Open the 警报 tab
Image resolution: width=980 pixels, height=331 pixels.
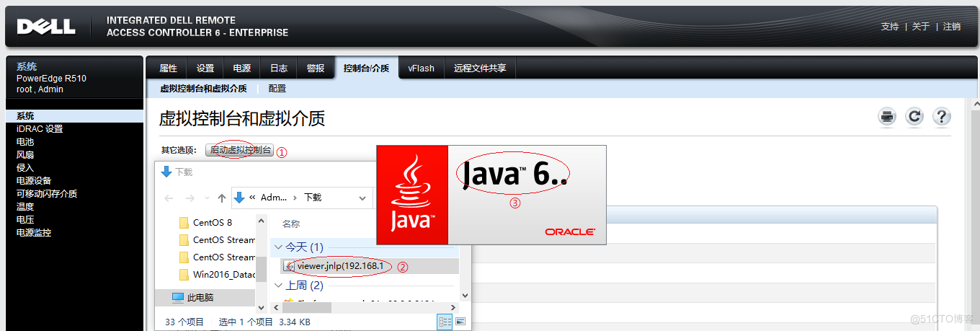pyautogui.click(x=316, y=69)
